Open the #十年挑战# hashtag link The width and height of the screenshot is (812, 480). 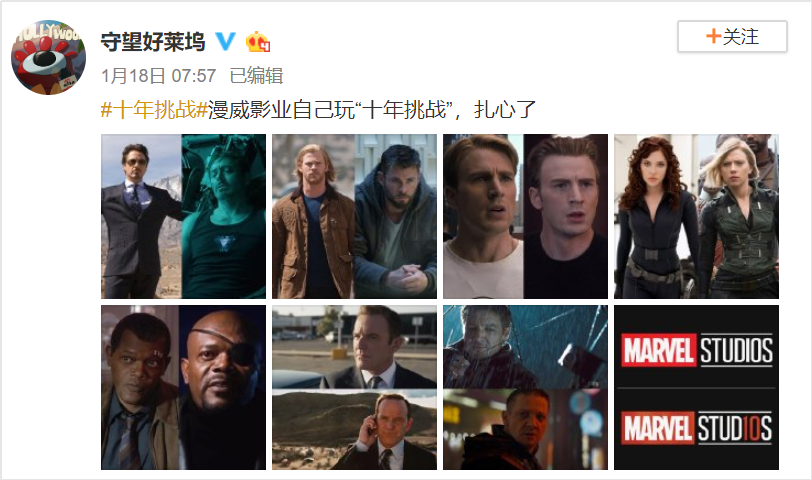pos(154,110)
